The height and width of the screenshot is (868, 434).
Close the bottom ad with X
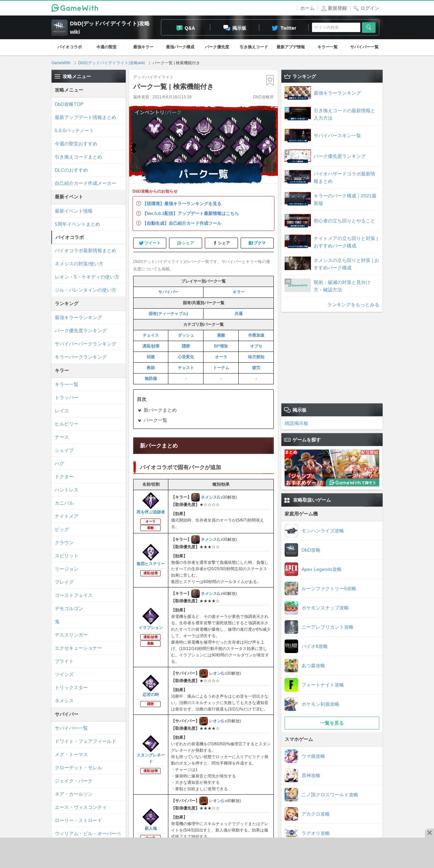click(429, 833)
